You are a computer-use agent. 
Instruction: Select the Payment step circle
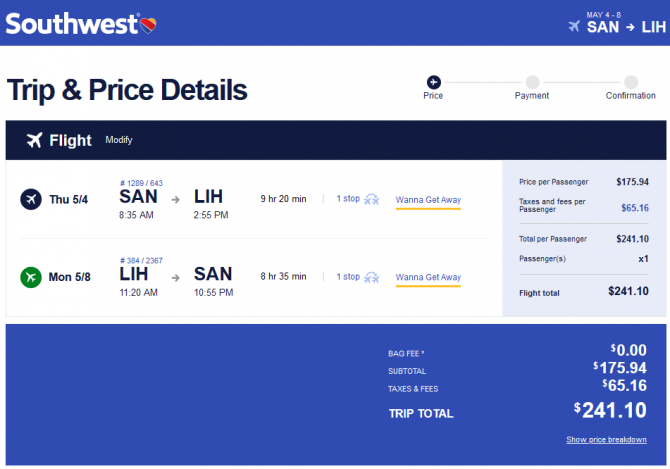[x=532, y=82]
